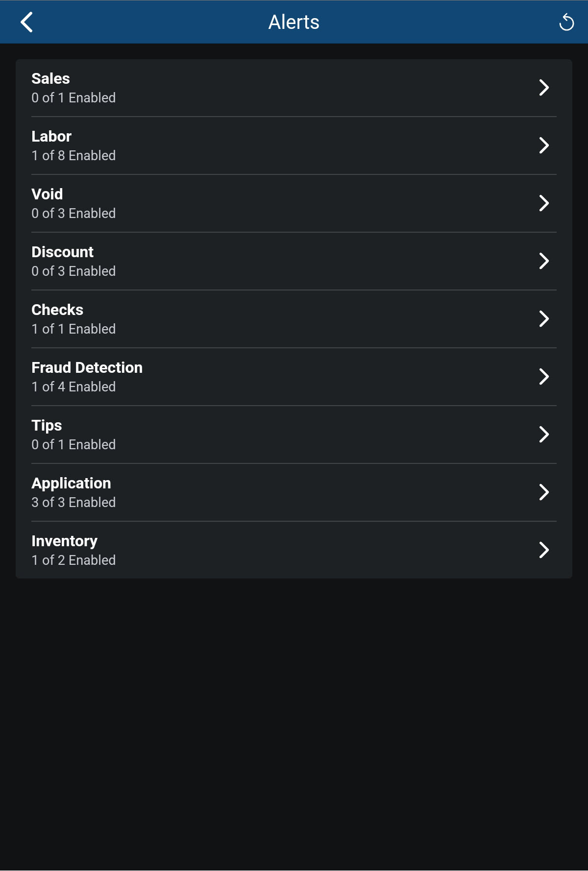Tap the chevron beside Discount
The width and height of the screenshot is (588, 871).
[543, 261]
